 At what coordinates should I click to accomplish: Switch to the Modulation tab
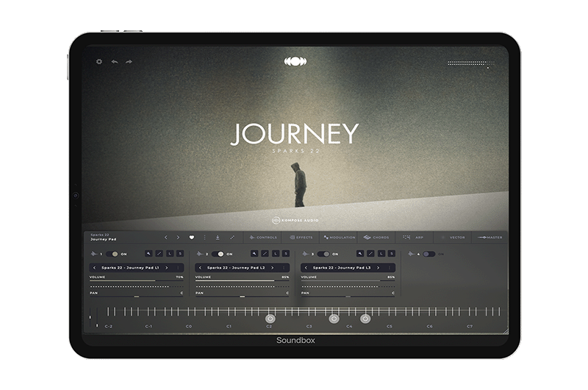pos(340,237)
